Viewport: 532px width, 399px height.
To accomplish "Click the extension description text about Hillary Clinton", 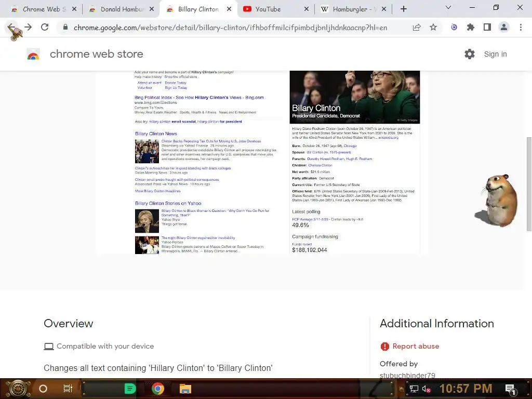I will pyautogui.click(x=158, y=368).
